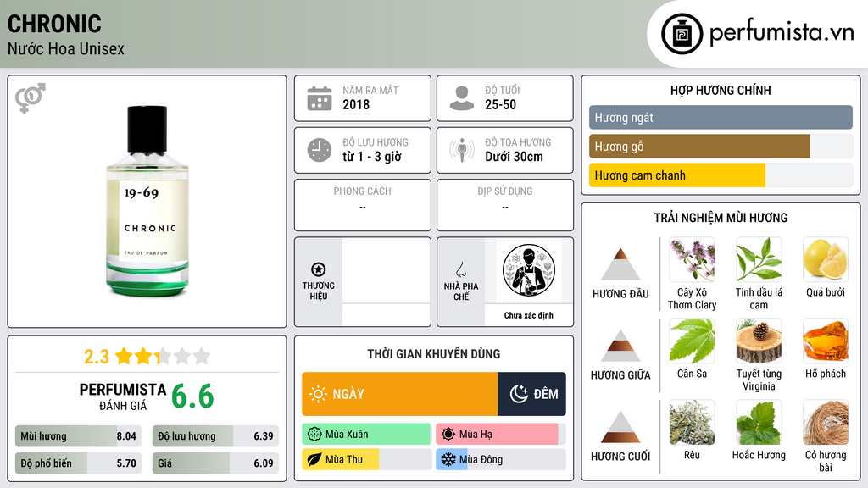The height and width of the screenshot is (488, 868).
Task: Click the sillage value Dưới 30cm
Action: click(514, 157)
